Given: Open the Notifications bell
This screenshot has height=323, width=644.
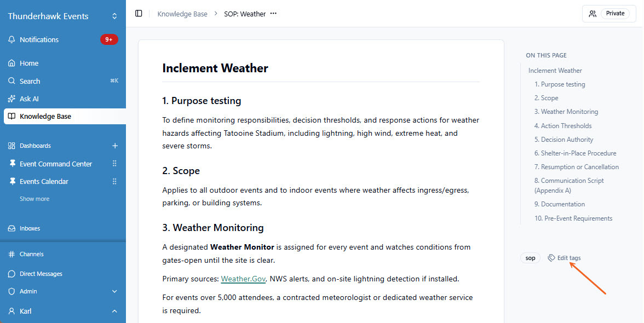Looking at the screenshot, I should tap(12, 40).
